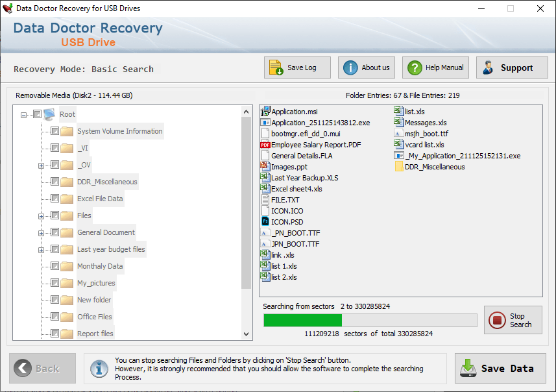Viewport: 556px width, 392px height.
Task: Check the Excel File Data checkbox
Action: (54, 199)
